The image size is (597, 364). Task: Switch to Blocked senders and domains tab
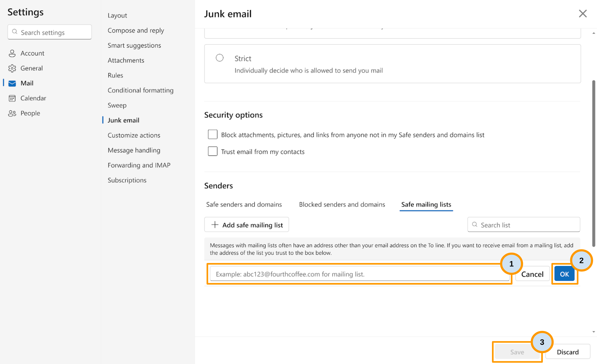pyautogui.click(x=342, y=204)
